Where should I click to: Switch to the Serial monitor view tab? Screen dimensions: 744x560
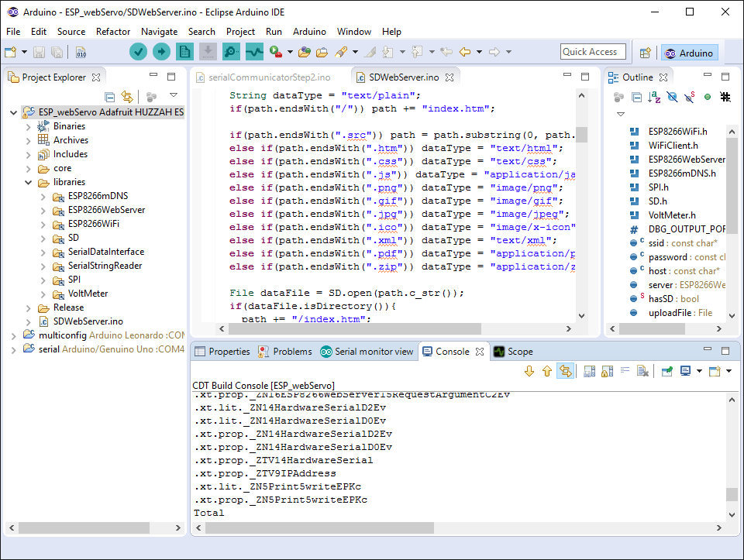367,352
